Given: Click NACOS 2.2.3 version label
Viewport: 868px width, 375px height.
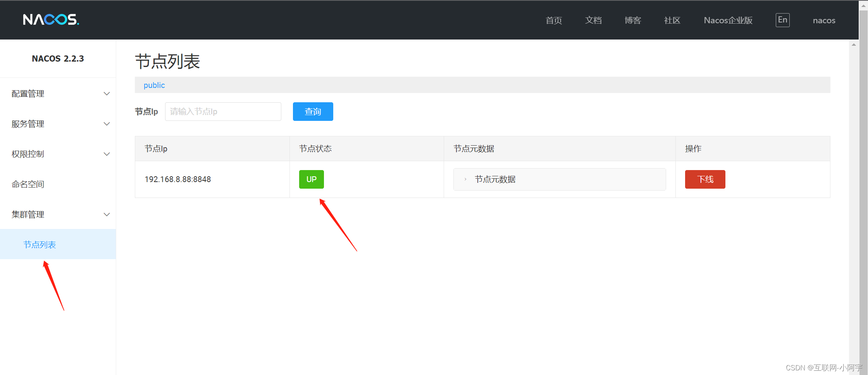Looking at the screenshot, I should tap(58, 58).
